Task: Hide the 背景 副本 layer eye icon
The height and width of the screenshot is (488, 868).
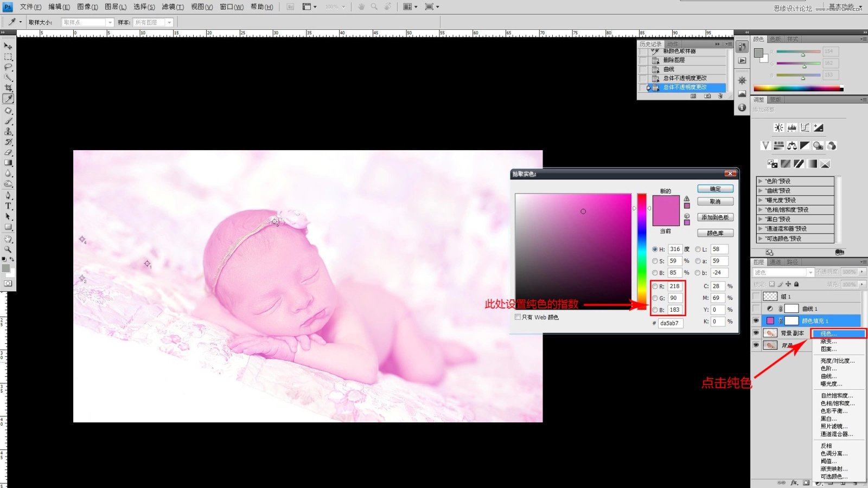Action: tap(756, 333)
